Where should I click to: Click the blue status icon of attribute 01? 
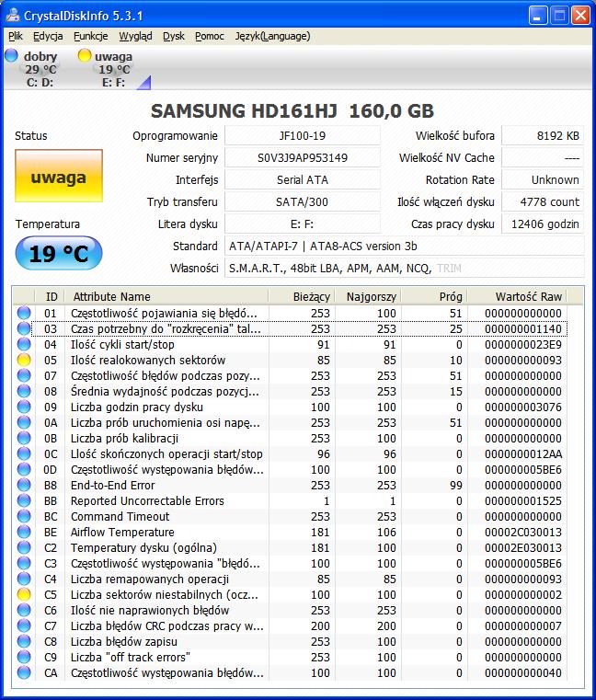click(x=24, y=313)
